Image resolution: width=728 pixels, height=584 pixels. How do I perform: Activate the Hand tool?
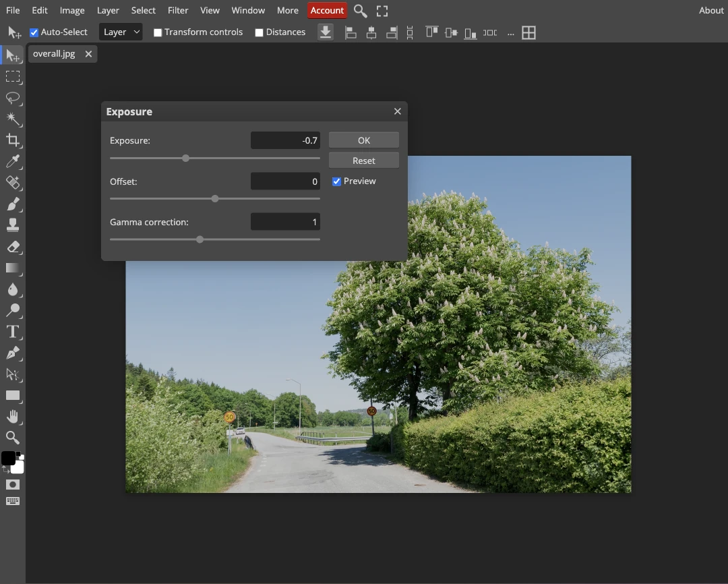pos(13,417)
